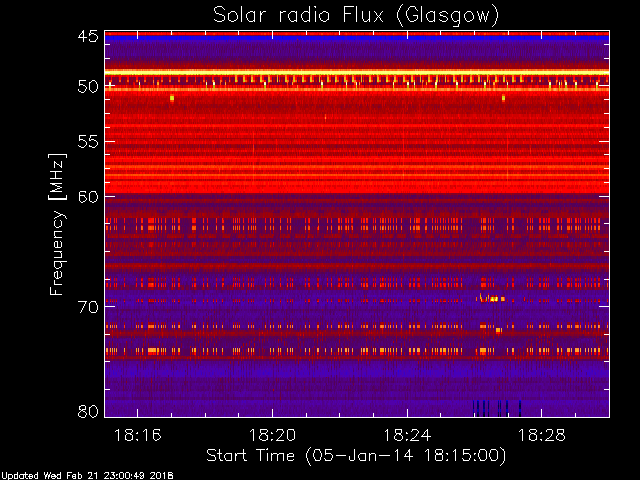Click the orange spot near 72 MHz below the burst
Viewport: 640px width, 480px height.
point(498,330)
